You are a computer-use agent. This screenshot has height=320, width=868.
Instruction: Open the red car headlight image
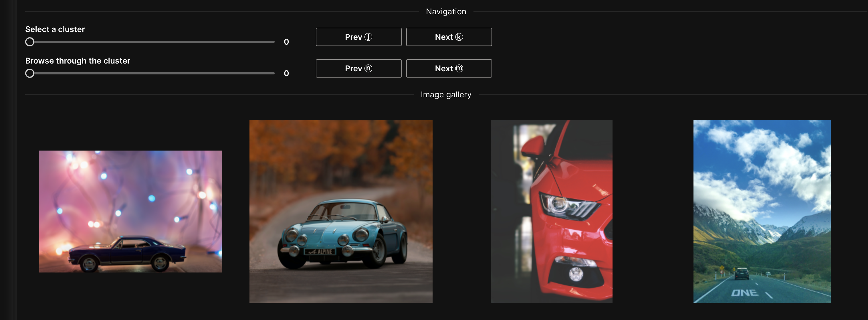point(551,211)
